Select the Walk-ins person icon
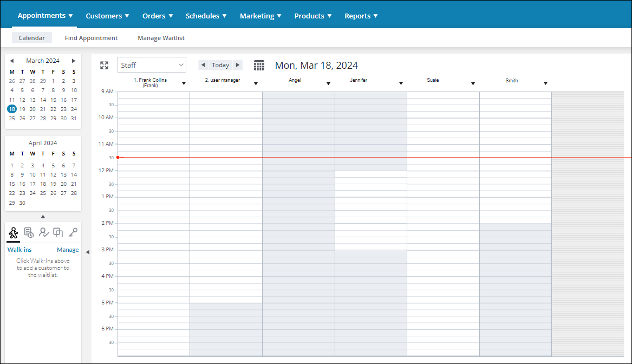The height and width of the screenshot is (364, 632). 14,232
